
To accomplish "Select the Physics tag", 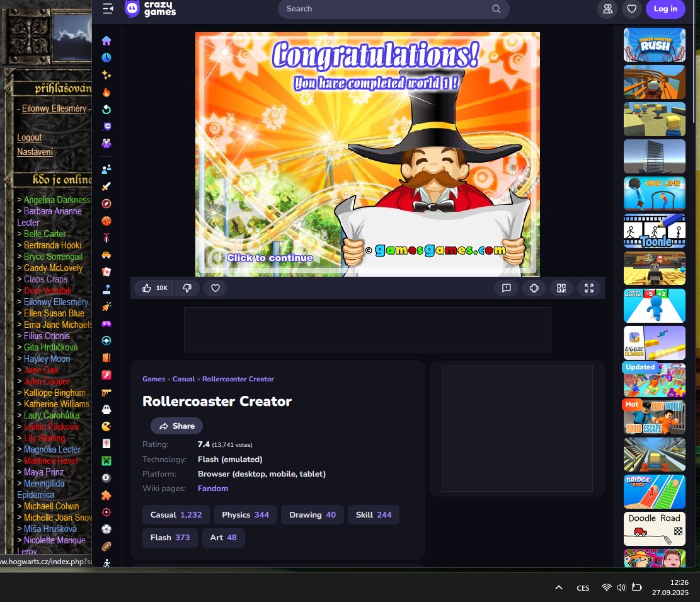I will 245,515.
